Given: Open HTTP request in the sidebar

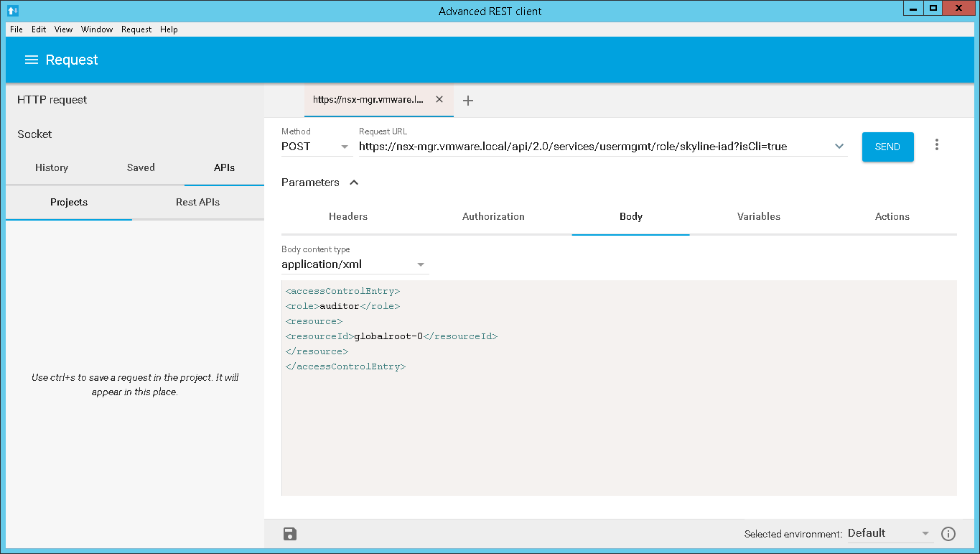Looking at the screenshot, I should 52,100.
